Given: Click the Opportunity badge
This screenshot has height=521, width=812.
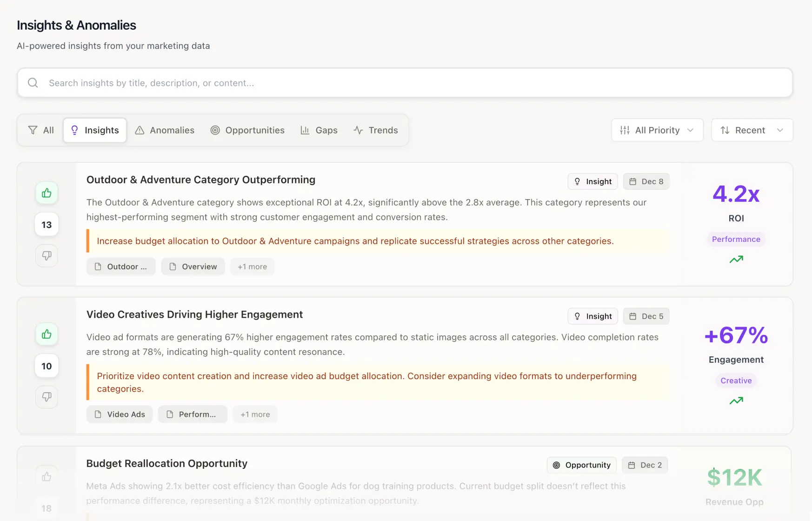Looking at the screenshot, I should (581, 465).
